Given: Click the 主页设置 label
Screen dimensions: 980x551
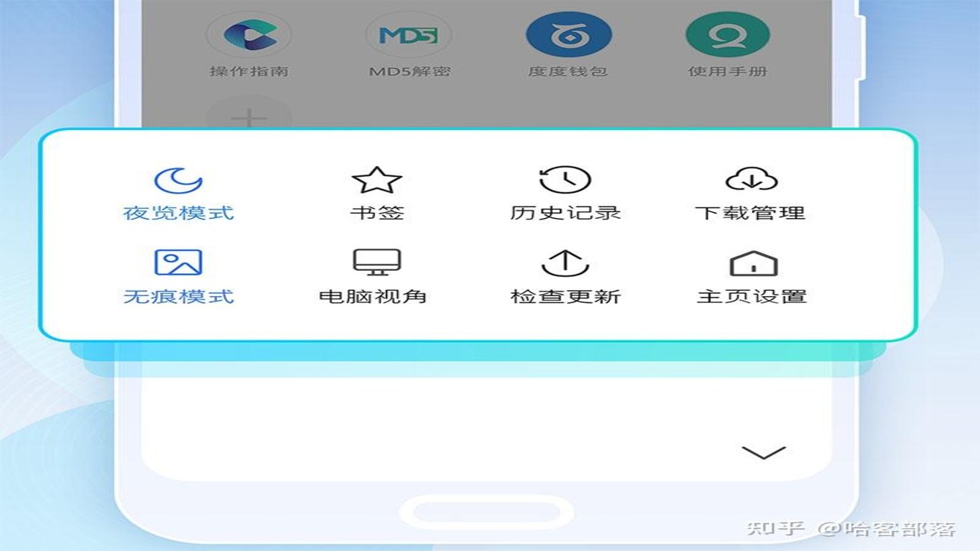Looking at the screenshot, I should 752,296.
